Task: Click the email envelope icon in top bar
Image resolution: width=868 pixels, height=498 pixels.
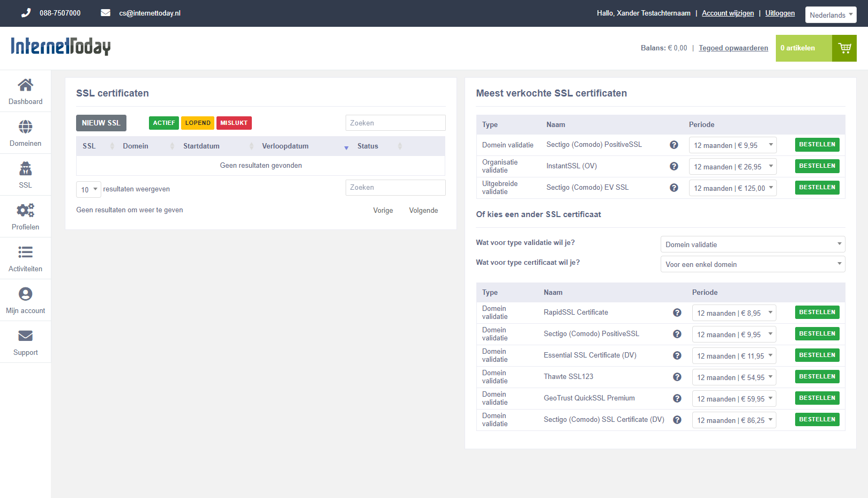Action: [106, 13]
